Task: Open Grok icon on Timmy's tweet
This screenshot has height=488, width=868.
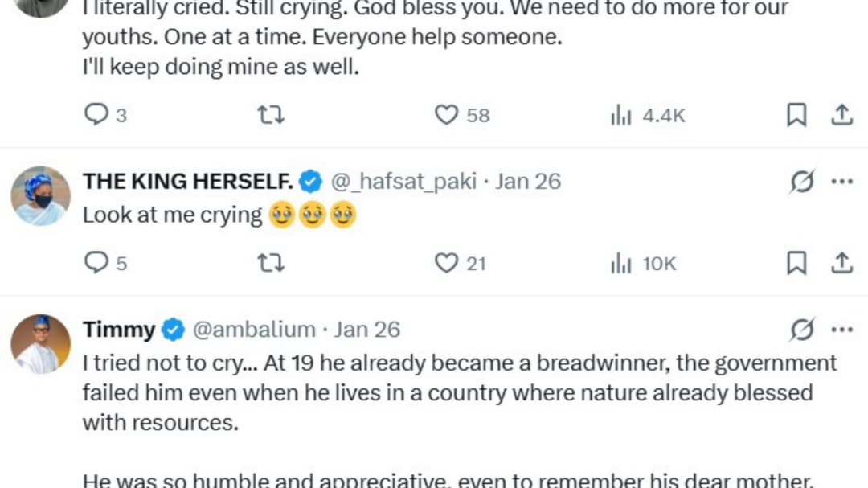Action: (802, 330)
